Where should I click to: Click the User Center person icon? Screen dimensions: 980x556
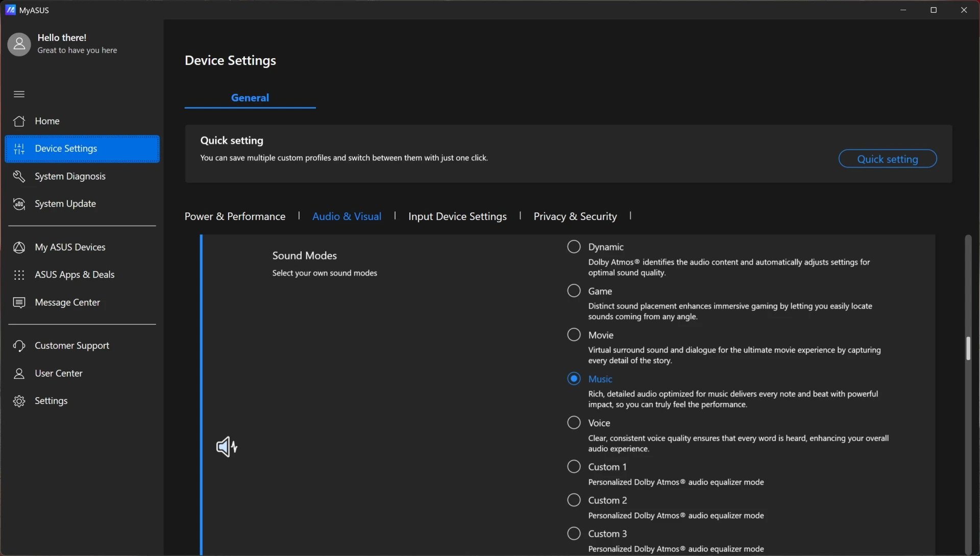pyautogui.click(x=19, y=373)
